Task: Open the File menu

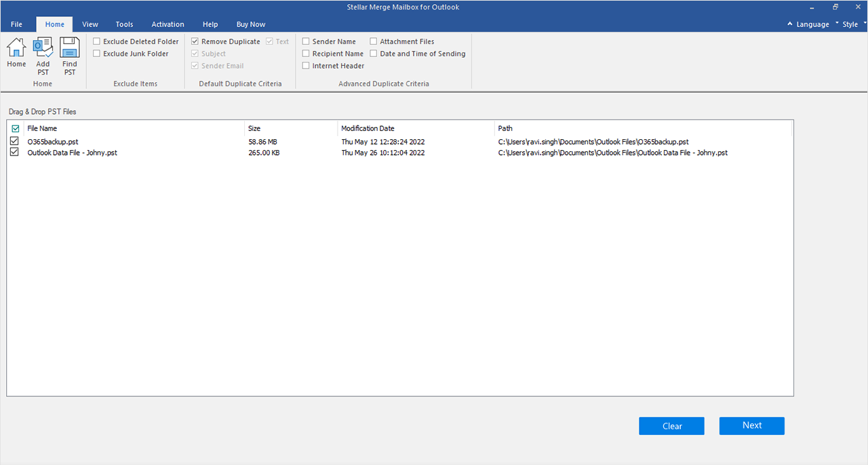Action: (x=16, y=24)
